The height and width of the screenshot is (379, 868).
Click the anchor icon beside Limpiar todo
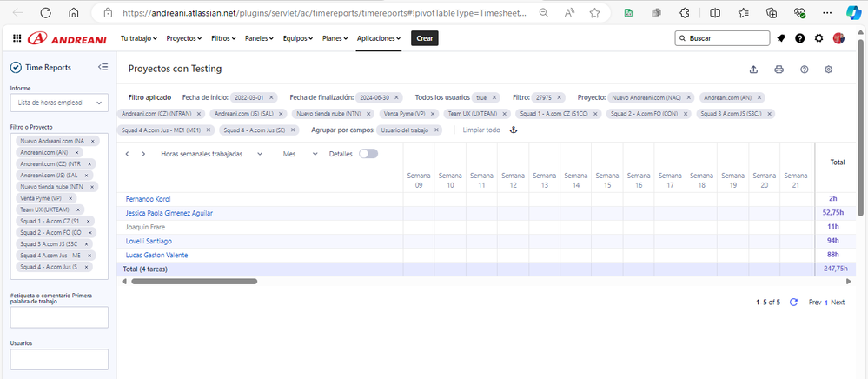coord(513,130)
